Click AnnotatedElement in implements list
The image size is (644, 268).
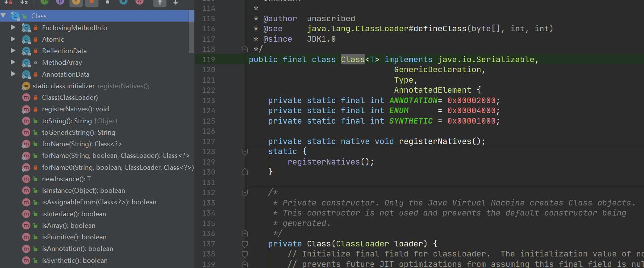pyautogui.click(x=433, y=90)
